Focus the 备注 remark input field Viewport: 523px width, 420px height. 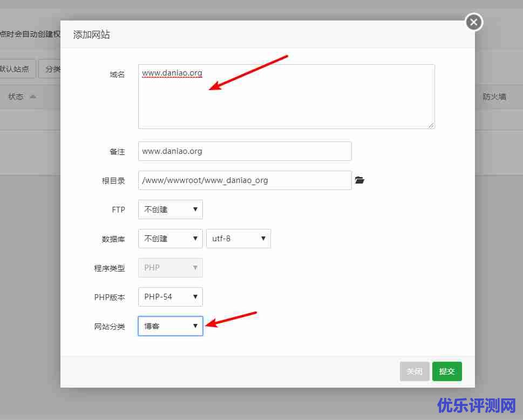(244, 151)
